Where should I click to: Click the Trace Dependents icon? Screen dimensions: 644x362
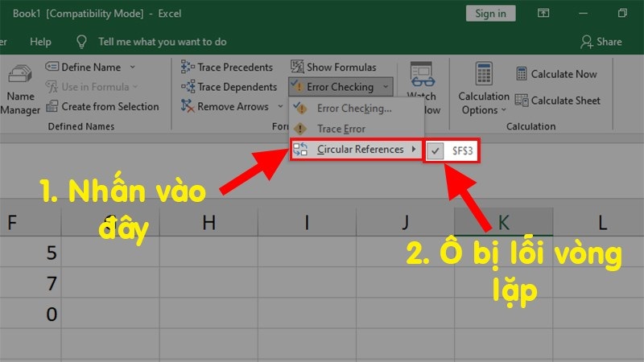click(188, 87)
